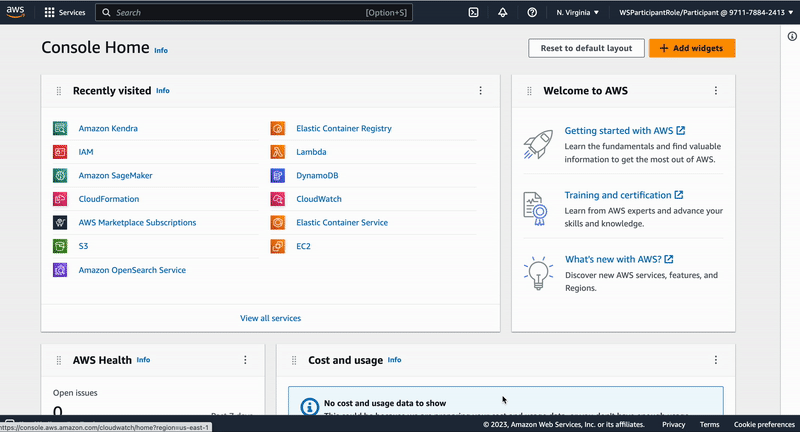Viewport: 800px width, 432px height.
Task: Open the Elastic Container Service link
Action: tap(342, 222)
